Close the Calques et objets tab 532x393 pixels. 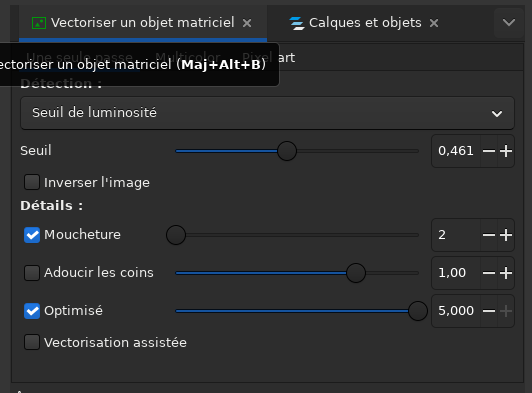coord(434,23)
